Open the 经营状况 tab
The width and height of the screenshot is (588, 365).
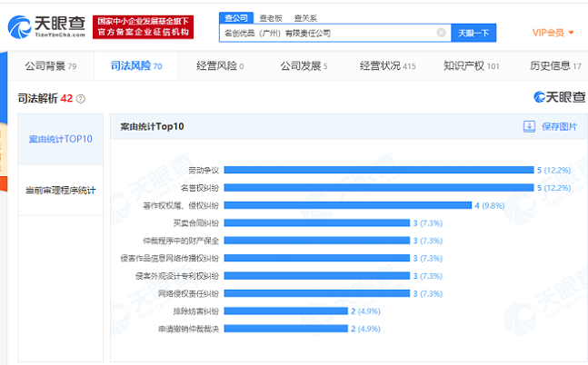click(x=387, y=65)
